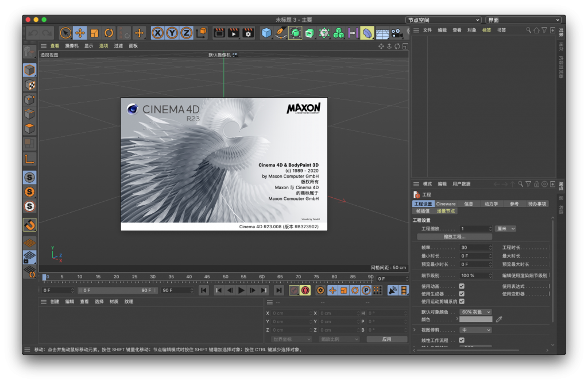Click the green extrude generator icon

click(x=310, y=33)
